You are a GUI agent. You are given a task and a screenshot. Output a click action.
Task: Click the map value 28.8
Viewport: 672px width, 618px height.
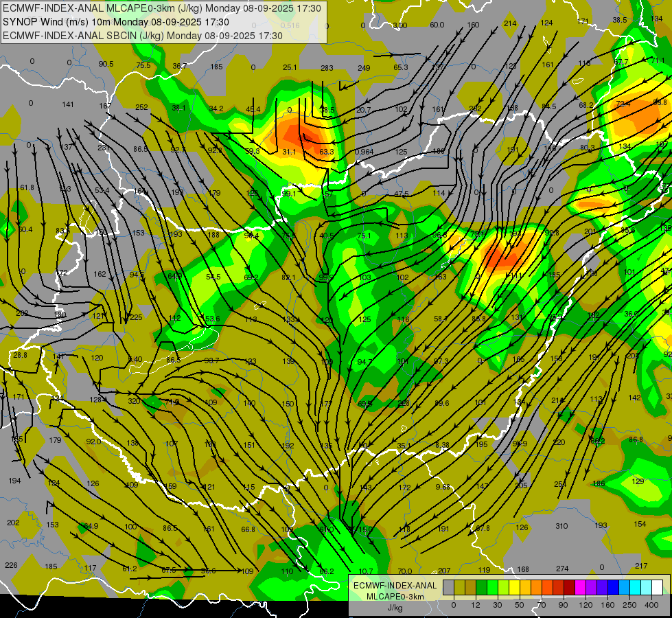tap(20, 355)
